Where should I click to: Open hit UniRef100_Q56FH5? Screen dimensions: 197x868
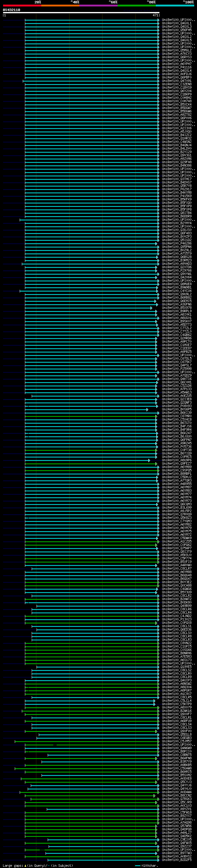pyautogui.click(x=177, y=30)
